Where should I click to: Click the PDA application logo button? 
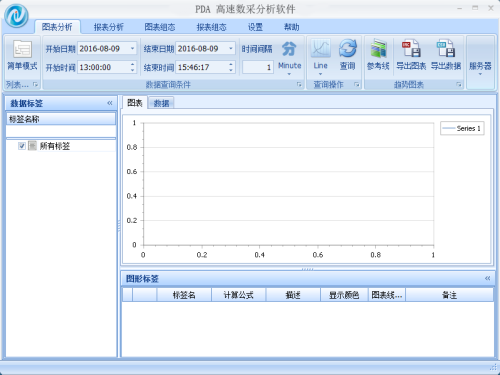point(16,16)
